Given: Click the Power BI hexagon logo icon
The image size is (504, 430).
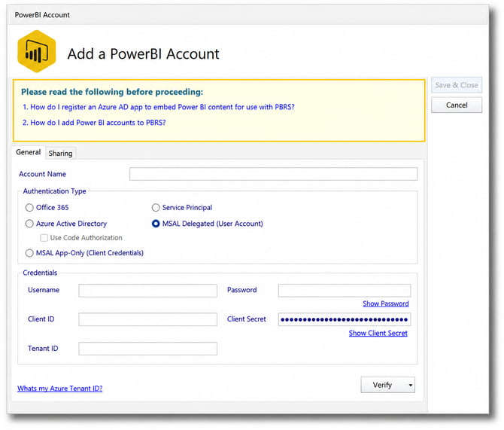Looking at the screenshot, I should point(37,51).
